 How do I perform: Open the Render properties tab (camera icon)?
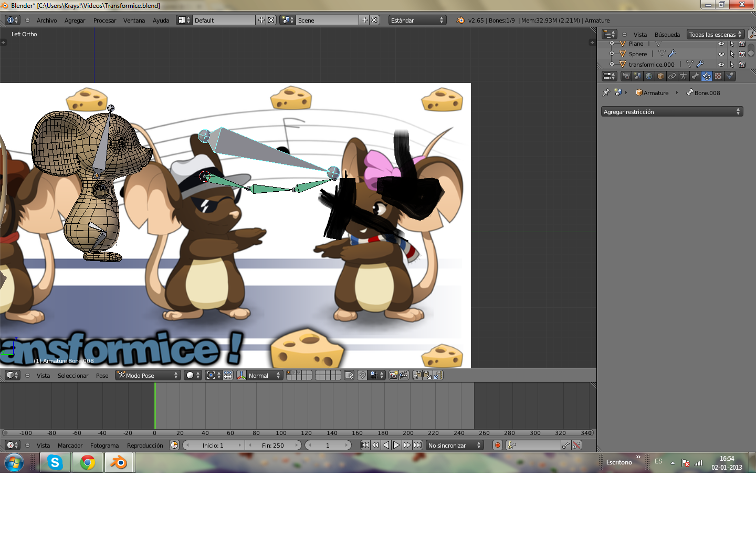(x=626, y=76)
